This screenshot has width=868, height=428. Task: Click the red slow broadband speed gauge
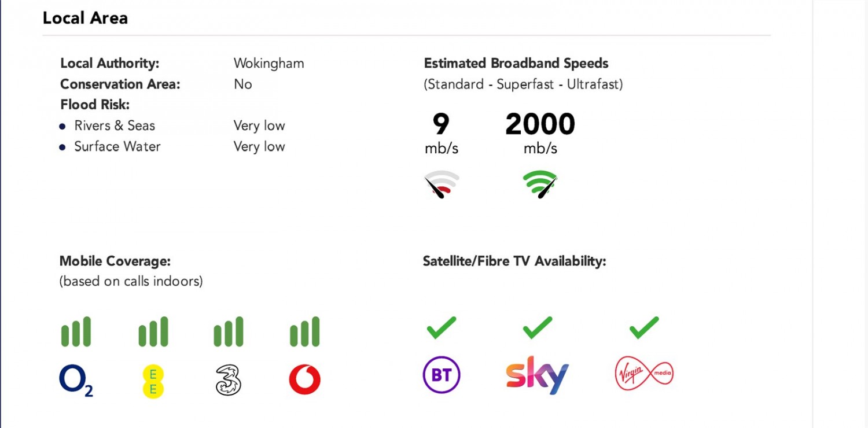click(442, 185)
